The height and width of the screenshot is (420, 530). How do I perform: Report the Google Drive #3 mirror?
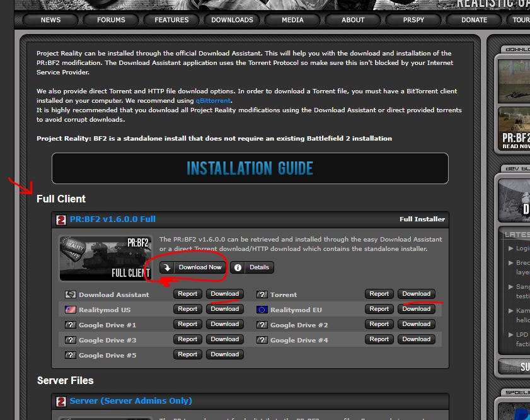[x=188, y=339]
